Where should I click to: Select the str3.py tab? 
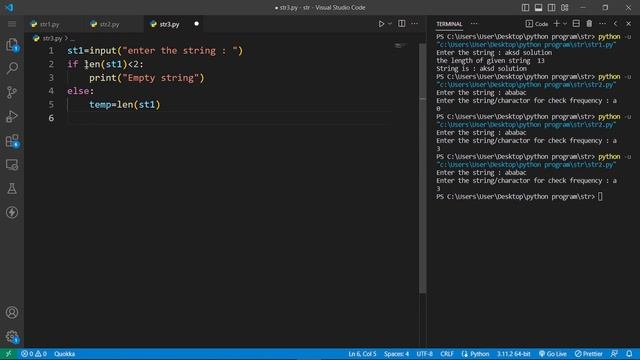point(169,24)
